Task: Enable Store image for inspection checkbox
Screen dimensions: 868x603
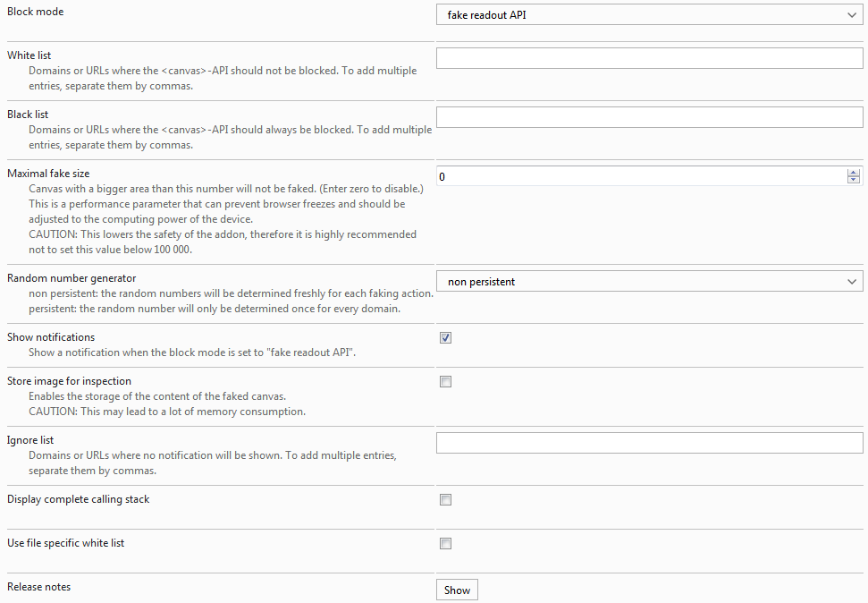Action: (446, 381)
